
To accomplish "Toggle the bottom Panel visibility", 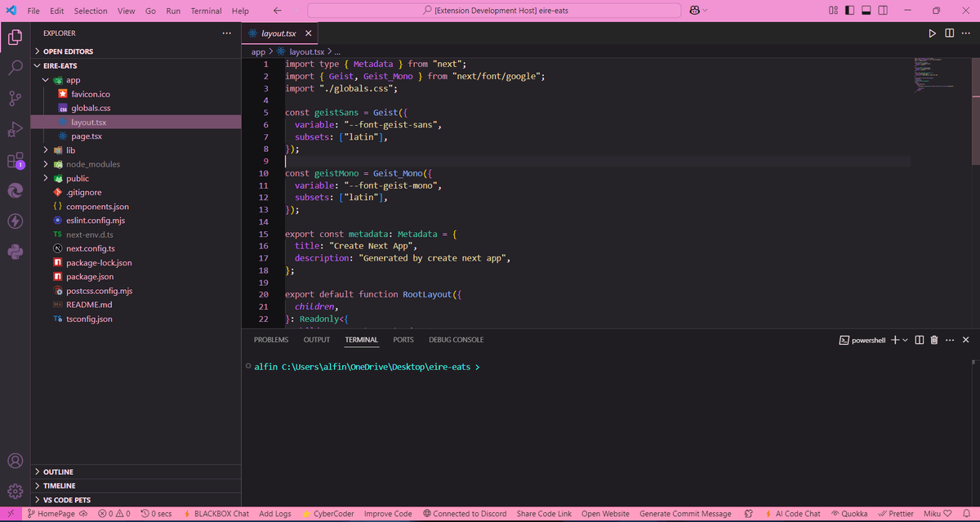I will click(866, 11).
